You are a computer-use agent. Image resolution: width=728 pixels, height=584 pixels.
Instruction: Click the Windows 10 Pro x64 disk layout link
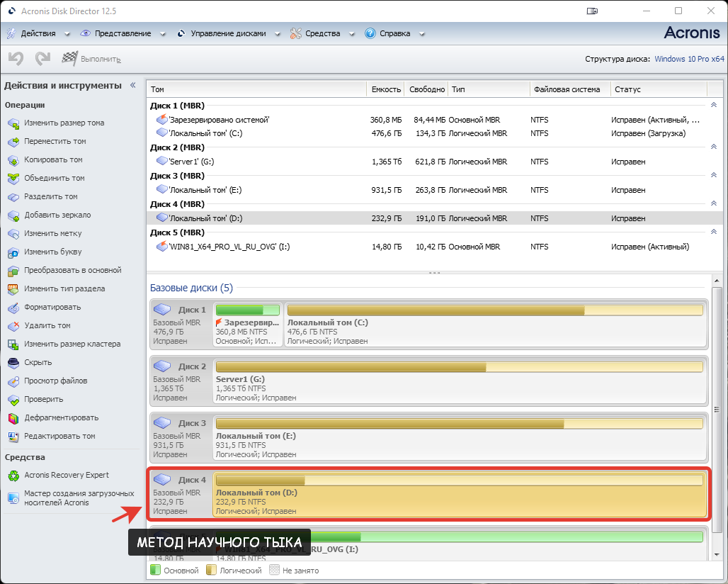[x=690, y=59]
